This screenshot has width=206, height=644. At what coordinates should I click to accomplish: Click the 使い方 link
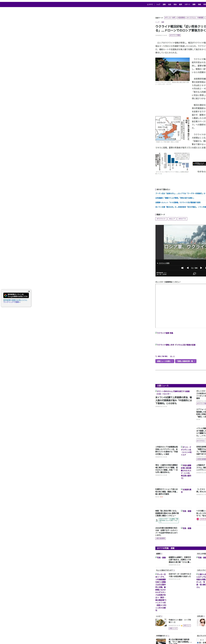[173, 356]
